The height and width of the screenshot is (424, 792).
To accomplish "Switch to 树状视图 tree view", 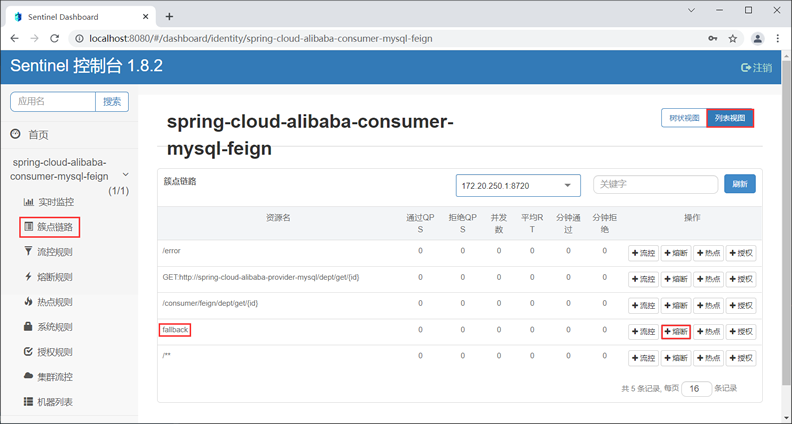I will tap(684, 118).
